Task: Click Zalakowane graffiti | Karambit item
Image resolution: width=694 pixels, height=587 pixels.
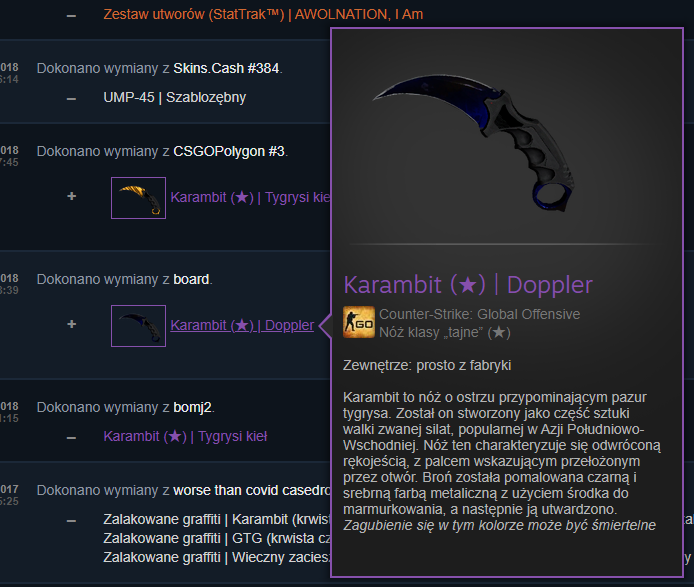Action: [x=217, y=519]
